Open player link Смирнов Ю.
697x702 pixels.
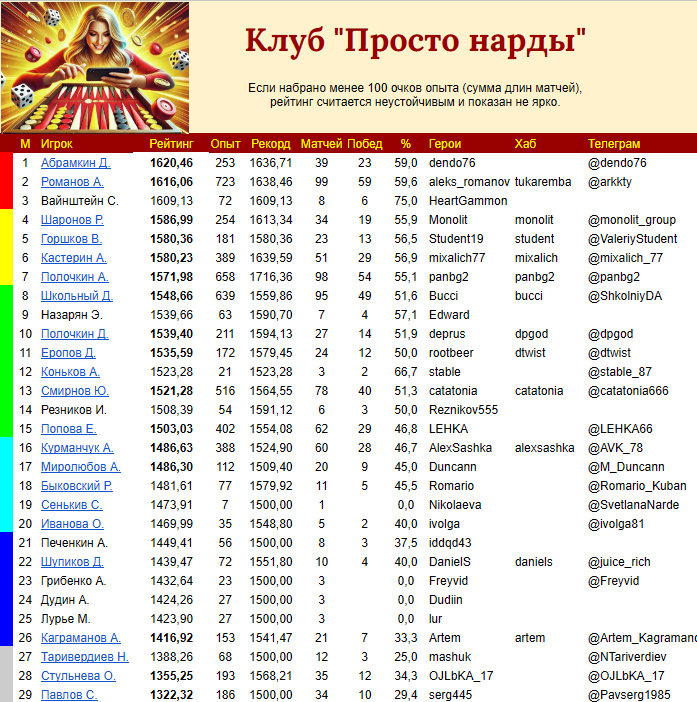pos(75,391)
